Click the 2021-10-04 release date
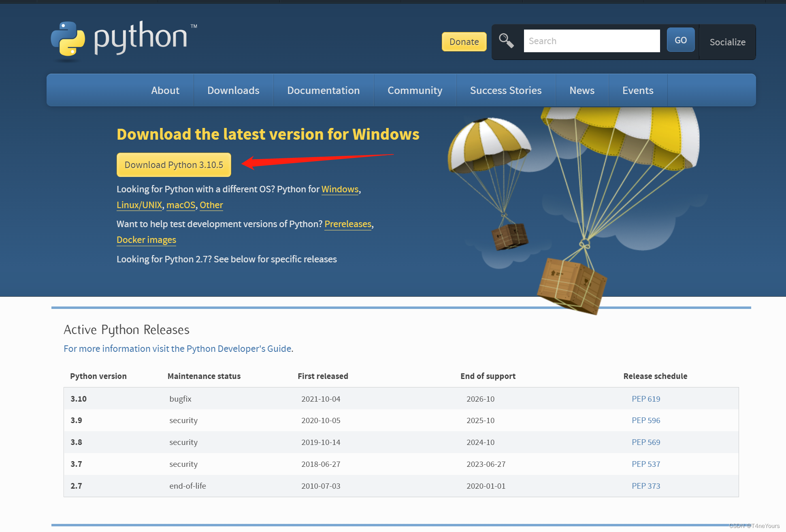786x532 pixels. 321,399
